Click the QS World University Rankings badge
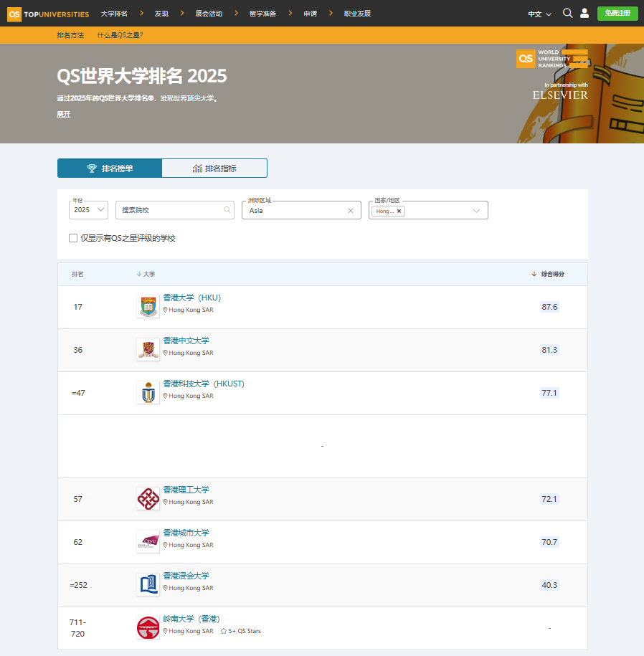644x656 pixels. (552, 59)
